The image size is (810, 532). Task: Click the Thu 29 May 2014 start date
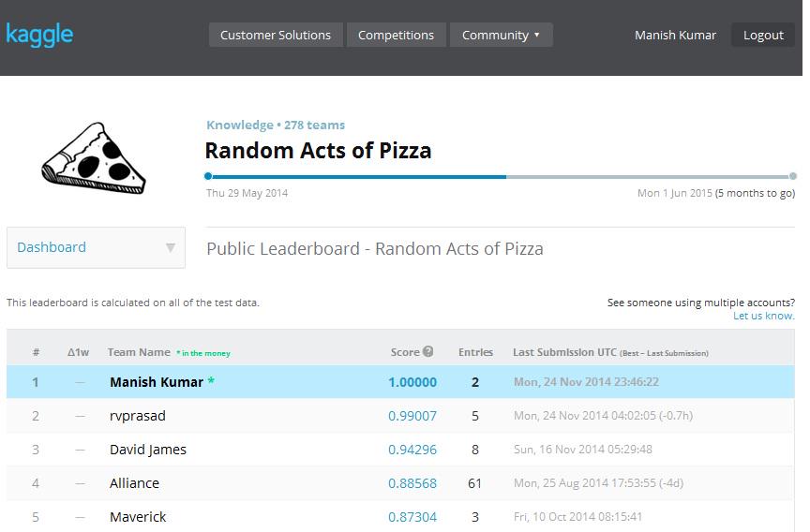[247, 193]
